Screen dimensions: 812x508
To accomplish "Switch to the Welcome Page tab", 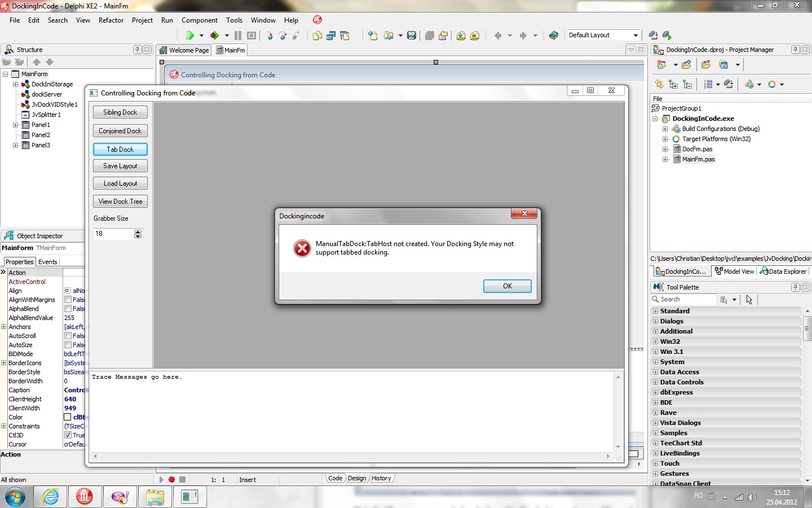I will point(184,50).
